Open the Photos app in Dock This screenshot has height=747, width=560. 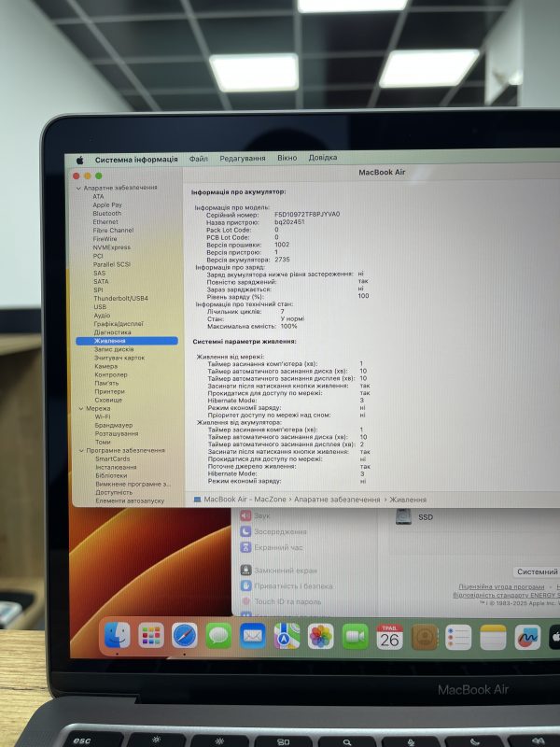pos(320,637)
